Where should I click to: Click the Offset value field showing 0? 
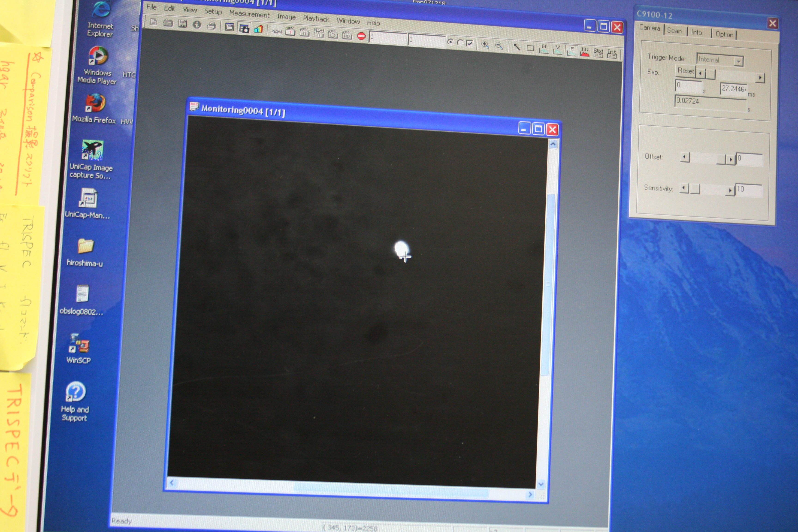click(749, 159)
